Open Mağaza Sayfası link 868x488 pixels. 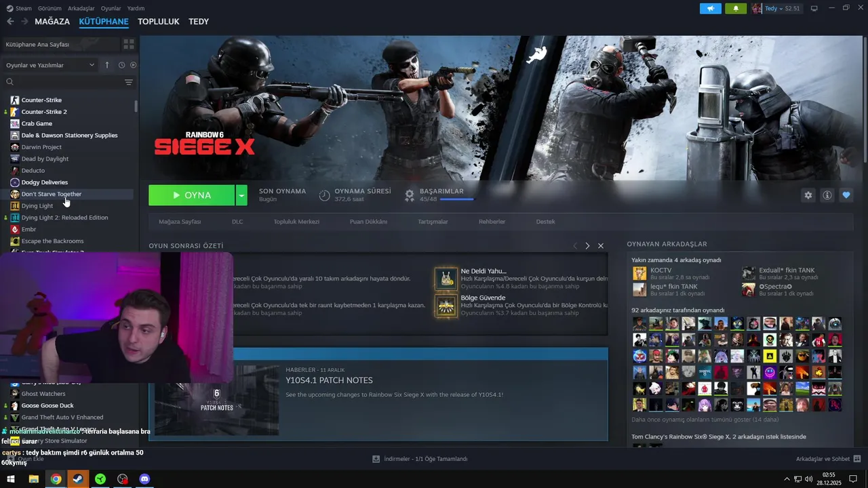(180, 222)
